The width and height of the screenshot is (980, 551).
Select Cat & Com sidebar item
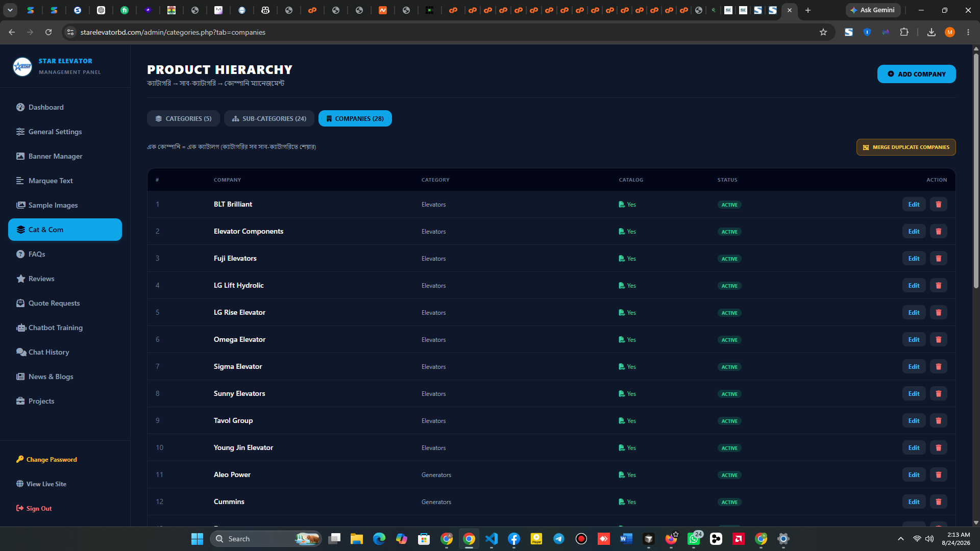click(x=65, y=230)
